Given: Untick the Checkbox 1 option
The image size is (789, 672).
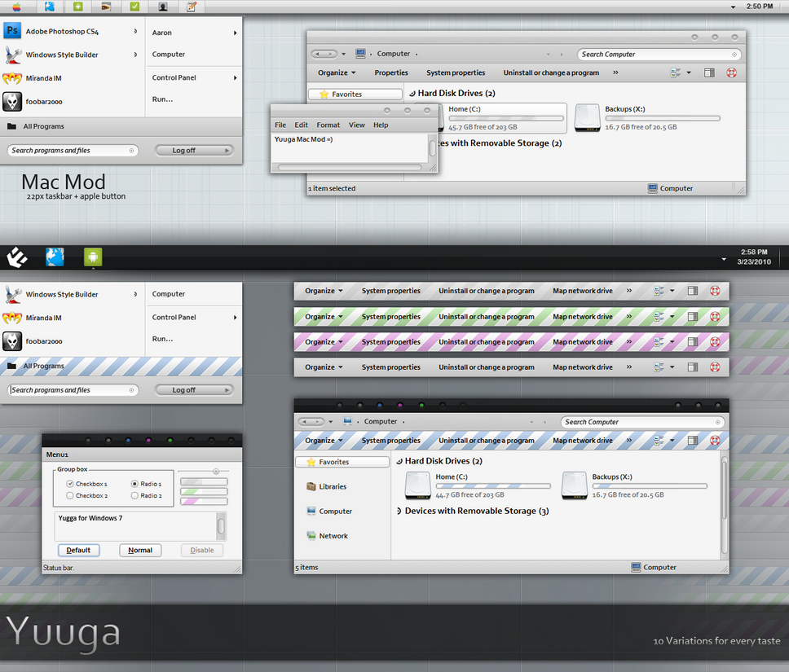Looking at the screenshot, I should coord(70,484).
